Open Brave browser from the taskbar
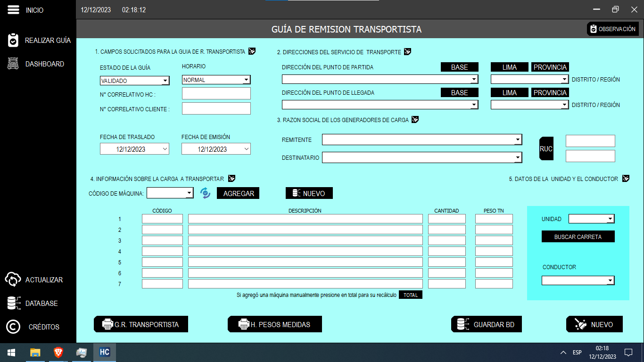Viewport: 644px width, 362px height. pos(58,352)
